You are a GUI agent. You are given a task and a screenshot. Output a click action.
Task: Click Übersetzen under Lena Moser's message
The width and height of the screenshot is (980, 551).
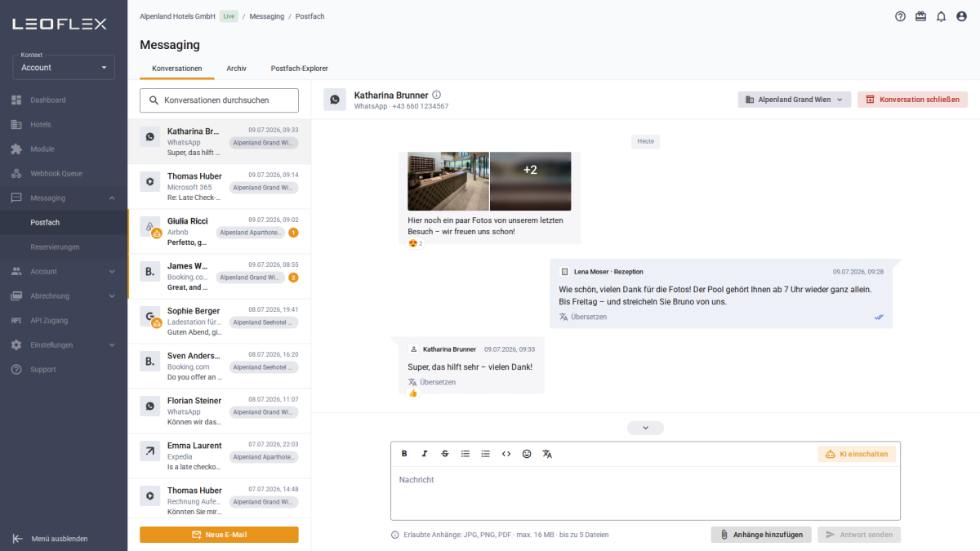pos(582,317)
